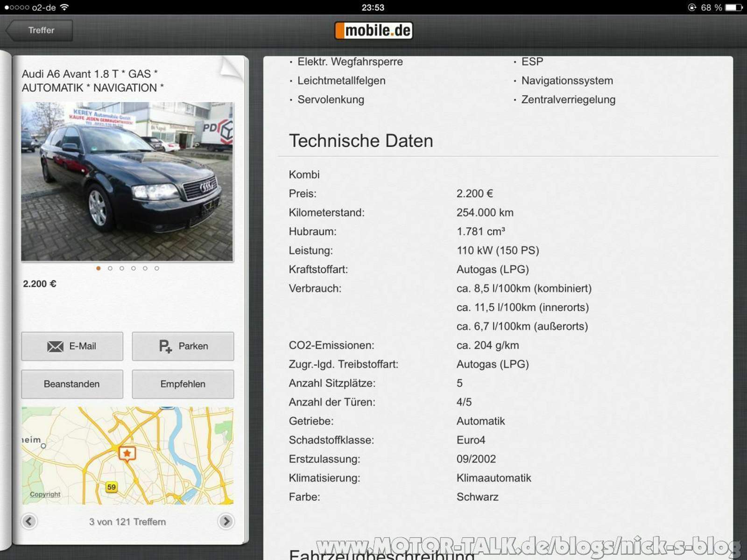Viewport: 747px width, 560px height.
Task: Open the map Copyright link
Action: (x=45, y=494)
